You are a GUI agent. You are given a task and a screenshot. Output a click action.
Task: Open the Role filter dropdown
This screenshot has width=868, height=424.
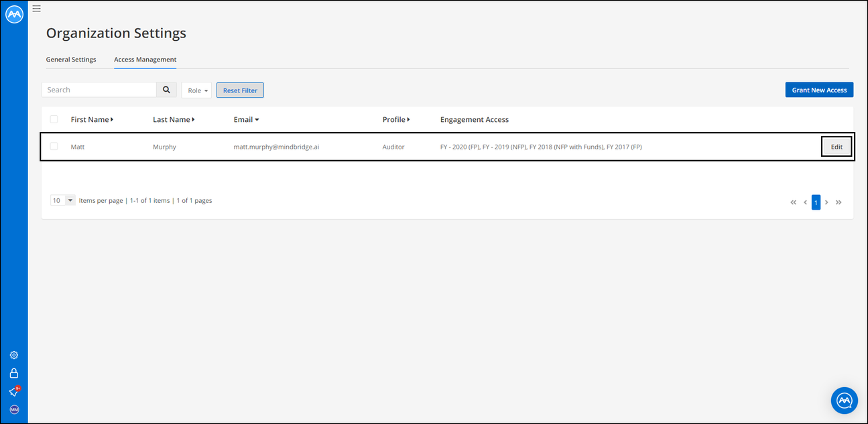point(196,90)
